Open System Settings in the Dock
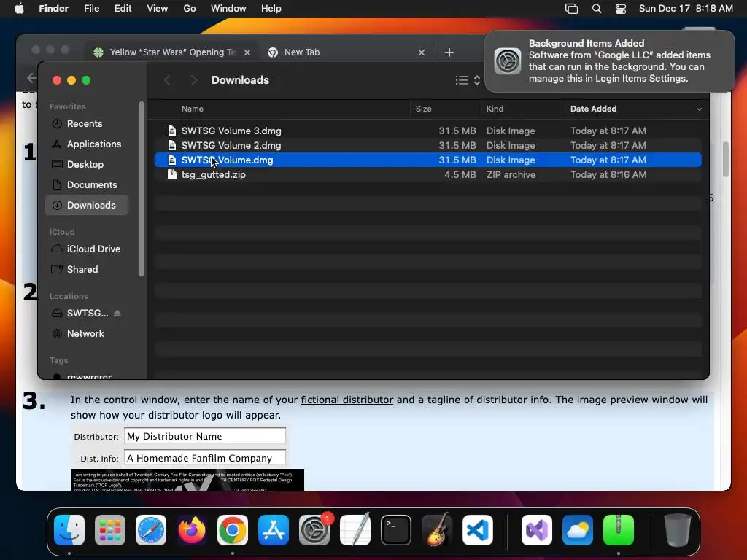Image resolution: width=747 pixels, height=560 pixels. tap(314, 529)
